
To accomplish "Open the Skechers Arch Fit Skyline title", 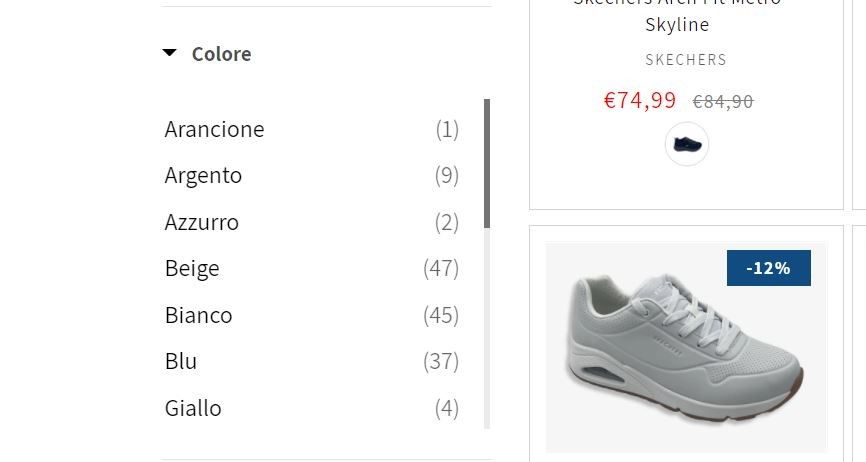I will pyautogui.click(x=677, y=15).
